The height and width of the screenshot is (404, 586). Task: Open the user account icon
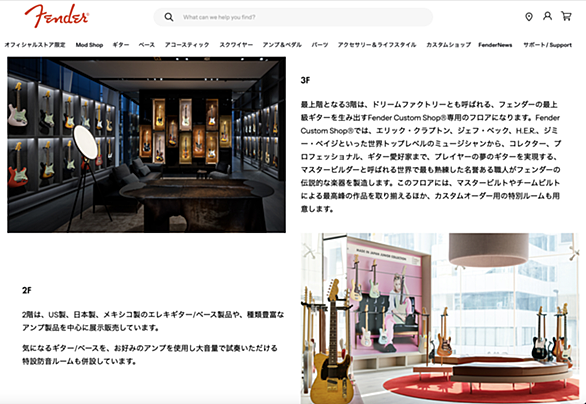[548, 16]
